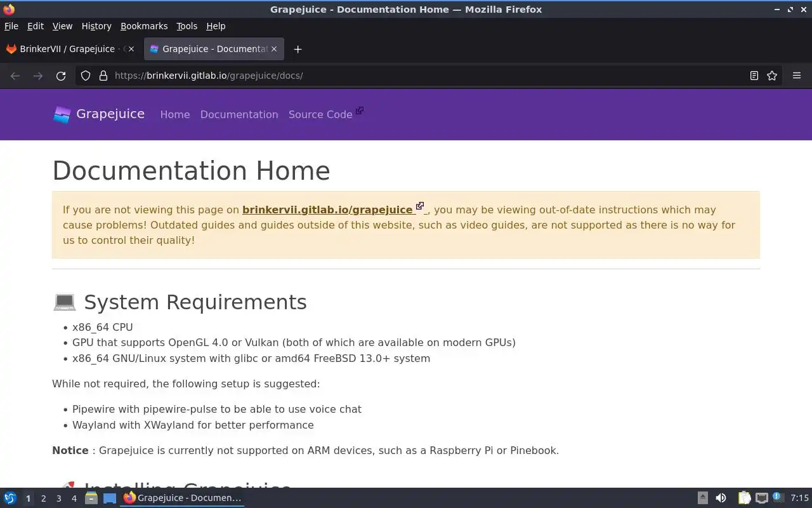Open the File menu

[11, 26]
